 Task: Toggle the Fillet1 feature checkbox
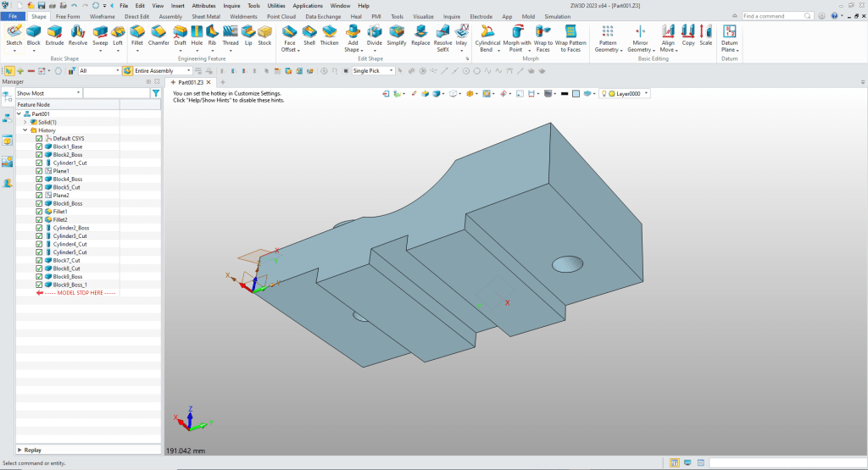pyautogui.click(x=39, y=212)
